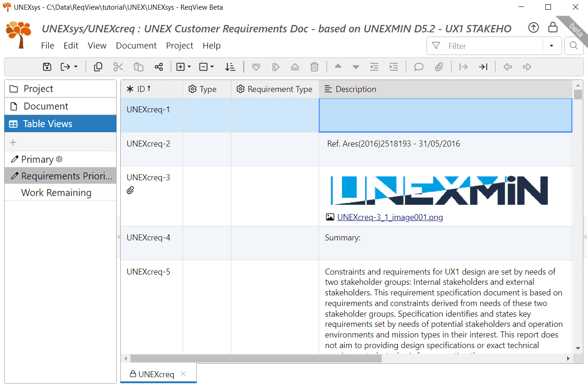
Task: Click the Save icon in toolbar
Action: point(47,67)
